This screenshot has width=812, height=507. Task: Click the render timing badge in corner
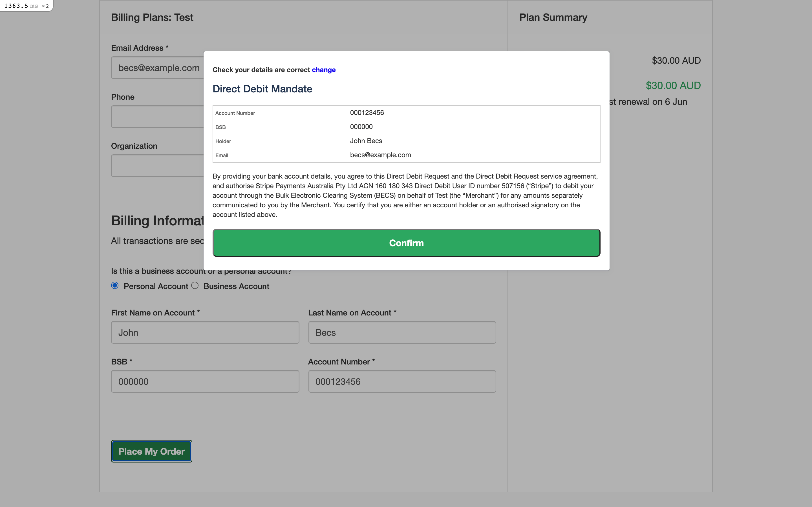tap(26, 6)
